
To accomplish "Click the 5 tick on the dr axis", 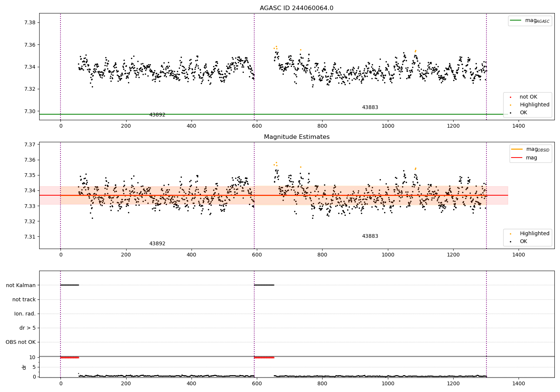I will (34, 367).
